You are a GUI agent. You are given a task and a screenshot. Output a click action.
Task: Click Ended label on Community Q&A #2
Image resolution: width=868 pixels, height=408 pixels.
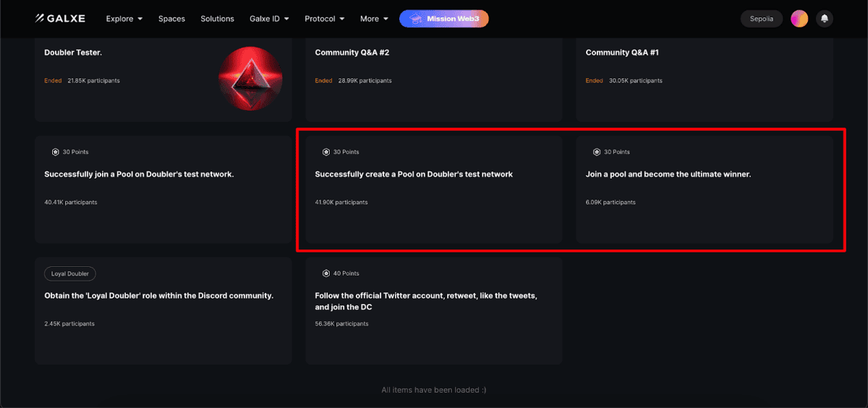323,80
